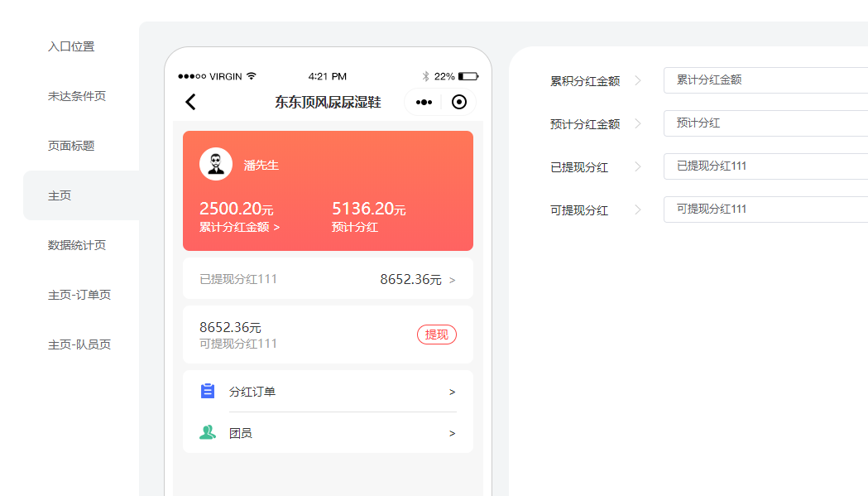868x496 pixels.
Task: Select 数据统计页 in the left sidebar
Action: pyautogui.click(x=77, y=245)
